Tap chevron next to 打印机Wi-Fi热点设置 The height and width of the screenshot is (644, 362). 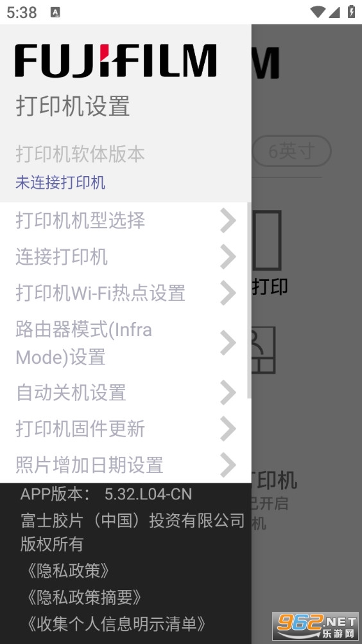228,293
